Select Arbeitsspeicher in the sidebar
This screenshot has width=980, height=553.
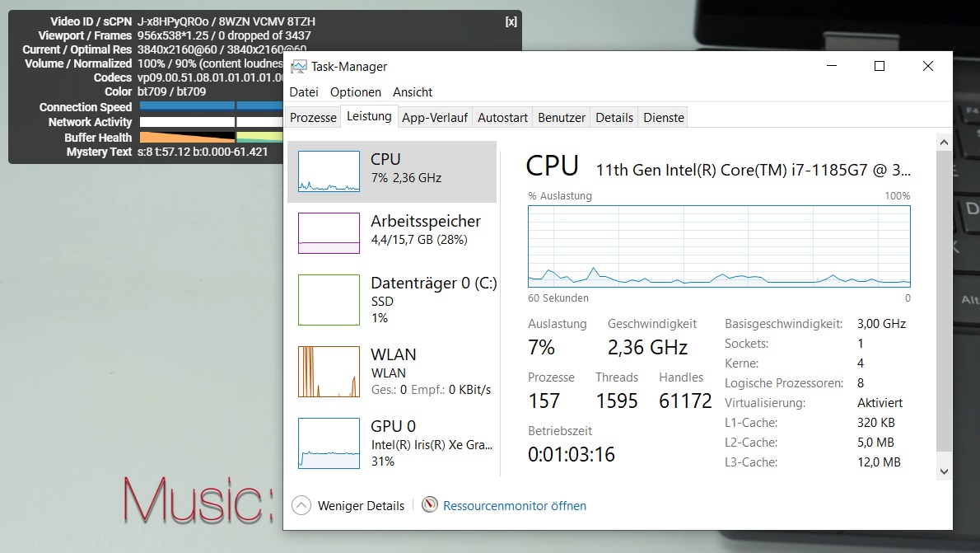click(x=392, y=232)
